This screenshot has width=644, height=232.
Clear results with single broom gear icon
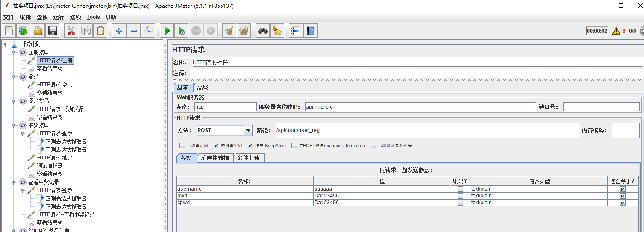(229, 31)
